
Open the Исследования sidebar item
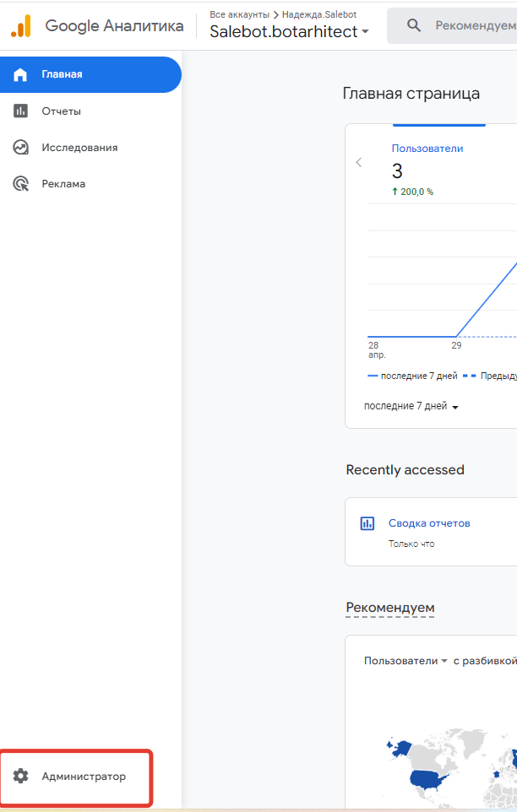(79, 147)
